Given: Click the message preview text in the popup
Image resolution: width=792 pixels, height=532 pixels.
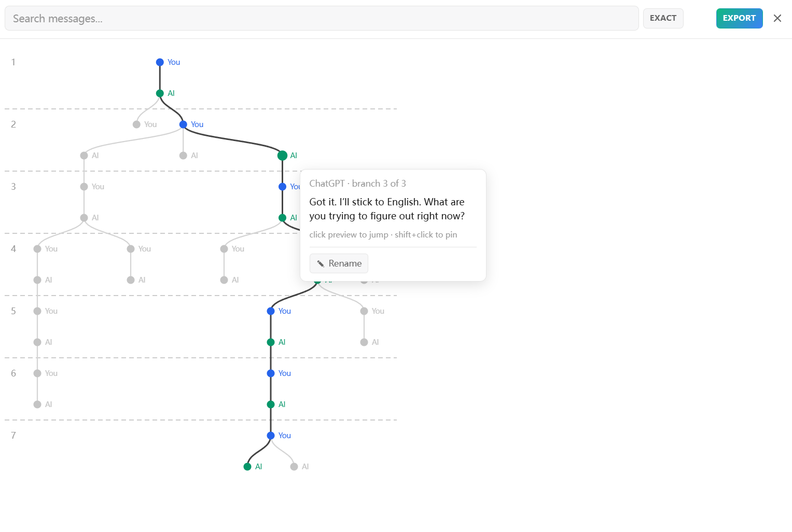Looking at the screenshot, I should coord(387,209).
